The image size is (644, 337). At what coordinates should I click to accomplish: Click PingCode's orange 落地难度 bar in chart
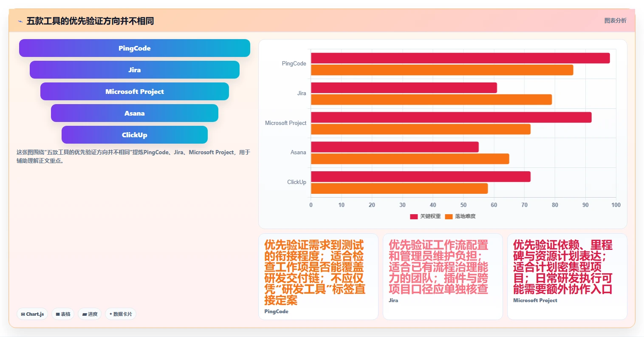(x=442, y=70)
